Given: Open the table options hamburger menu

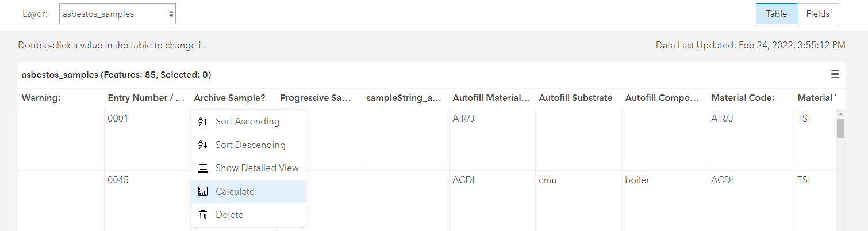Looking at the screenshot, I should (835, 74).
